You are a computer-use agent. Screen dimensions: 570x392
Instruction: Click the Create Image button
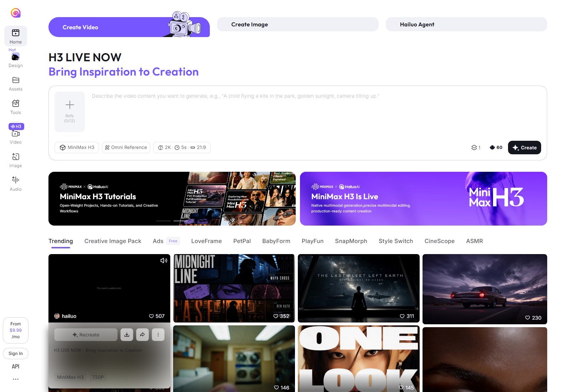tap(298, 24)
